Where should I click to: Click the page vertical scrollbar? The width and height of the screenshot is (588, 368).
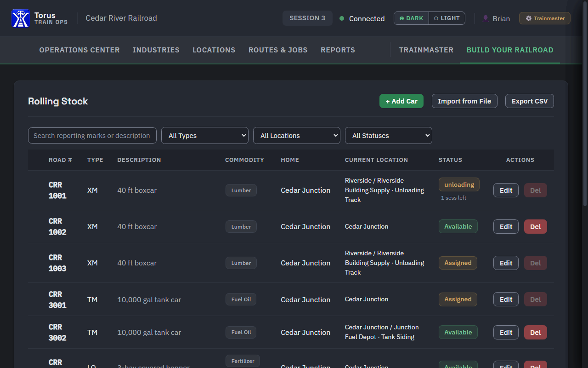coord(585,103)
